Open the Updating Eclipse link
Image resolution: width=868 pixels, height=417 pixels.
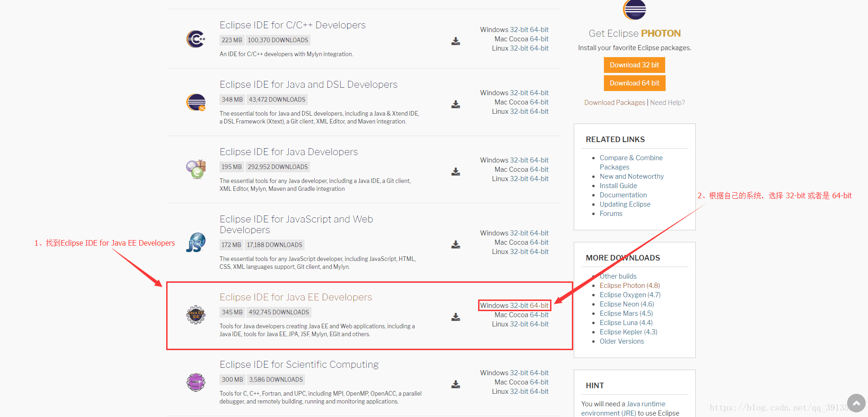(x=625, y=204)
